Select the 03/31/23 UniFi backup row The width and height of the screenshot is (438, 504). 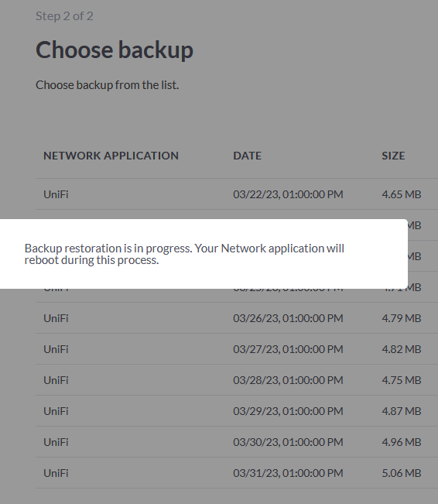pyautogui.click(x=237, y=473)
